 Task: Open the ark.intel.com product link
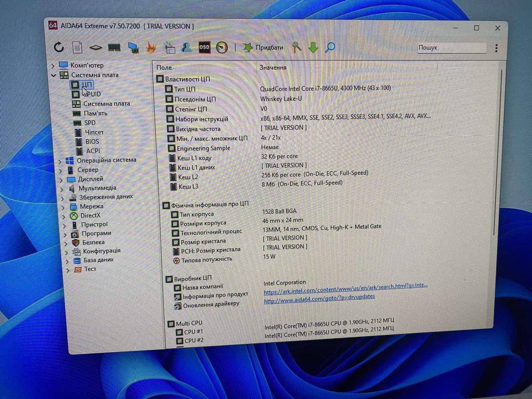tap(345, 288)
